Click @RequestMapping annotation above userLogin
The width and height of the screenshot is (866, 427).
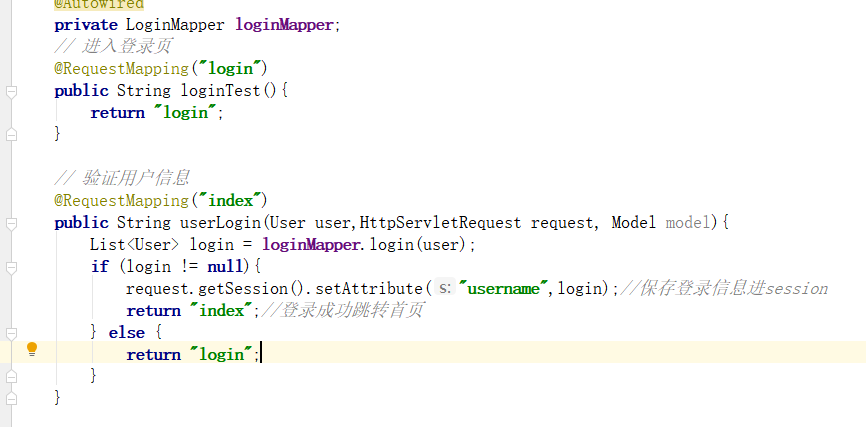coord(122,200)
